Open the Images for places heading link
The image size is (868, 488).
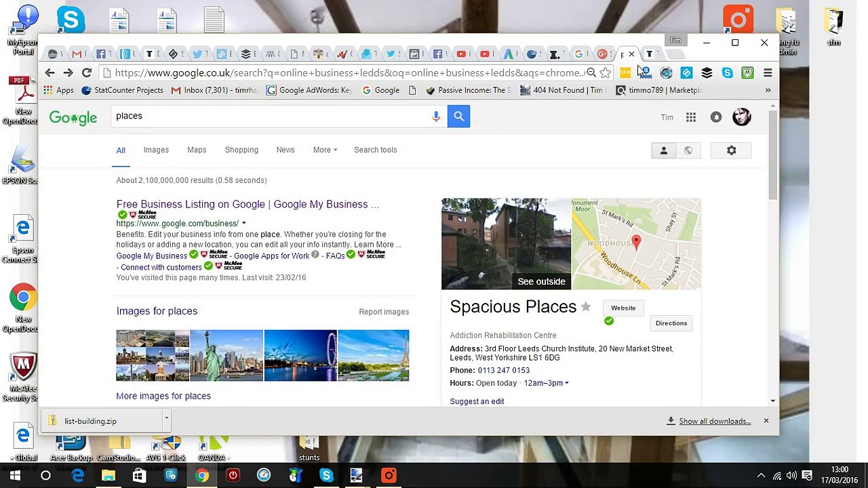coord(157,311)
